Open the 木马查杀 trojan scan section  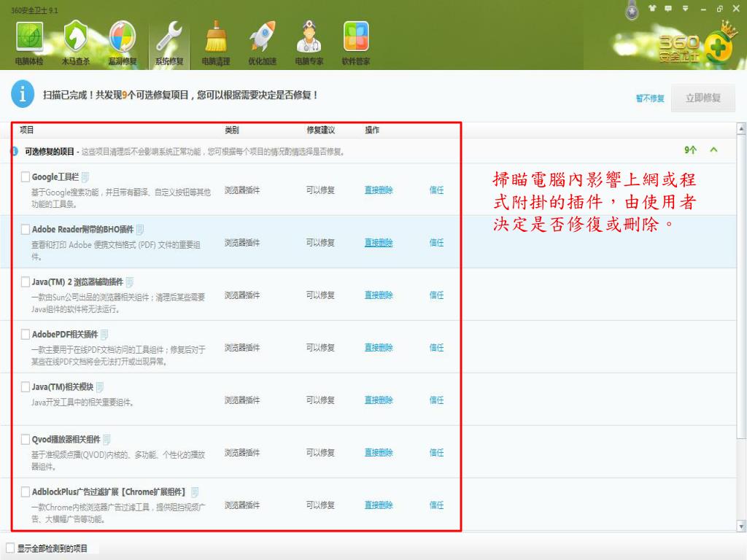coord(76,43)
